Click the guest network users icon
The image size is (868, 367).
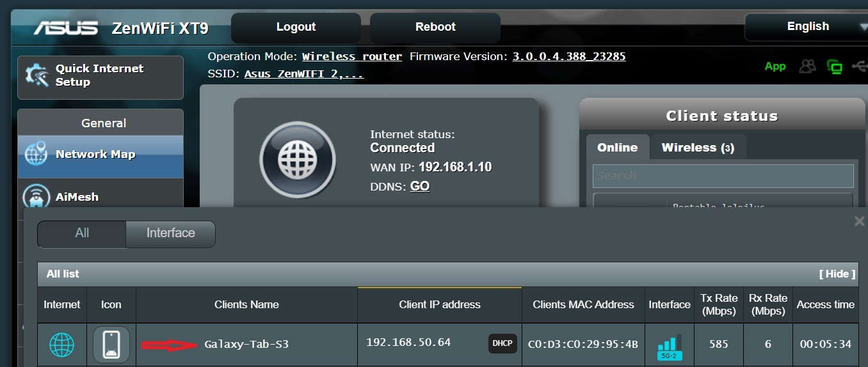808,66
